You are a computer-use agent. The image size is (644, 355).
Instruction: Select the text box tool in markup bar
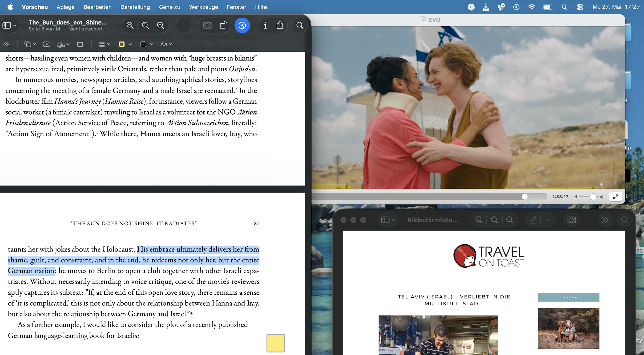(47, 44)
